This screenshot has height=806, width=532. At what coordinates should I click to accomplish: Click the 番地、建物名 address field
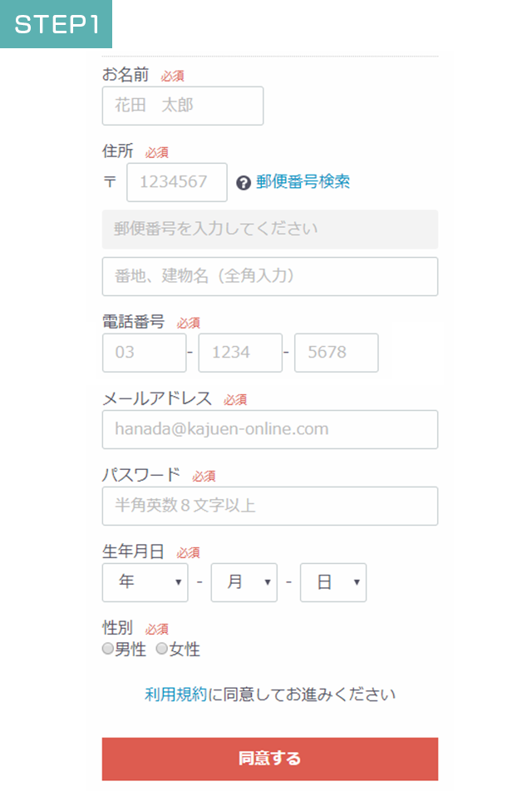[x=269, y=276]
